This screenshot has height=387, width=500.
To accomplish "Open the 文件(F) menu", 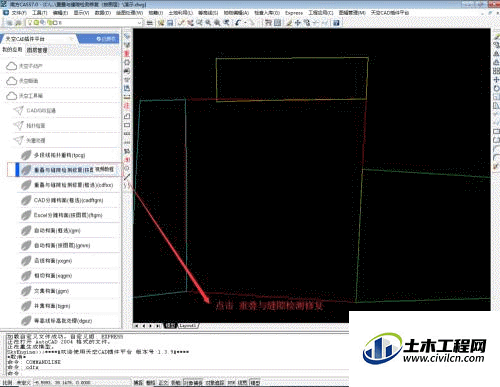I will click(x=19, y=13).
